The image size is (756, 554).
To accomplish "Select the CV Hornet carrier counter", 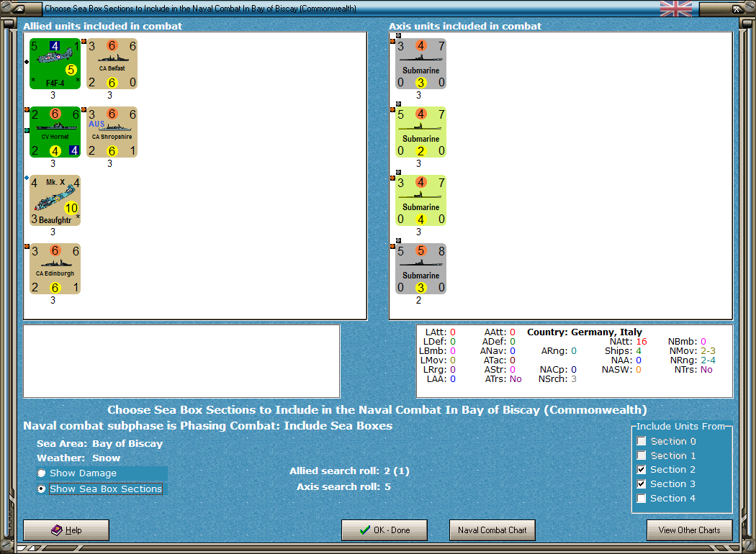I will point(55,132).
